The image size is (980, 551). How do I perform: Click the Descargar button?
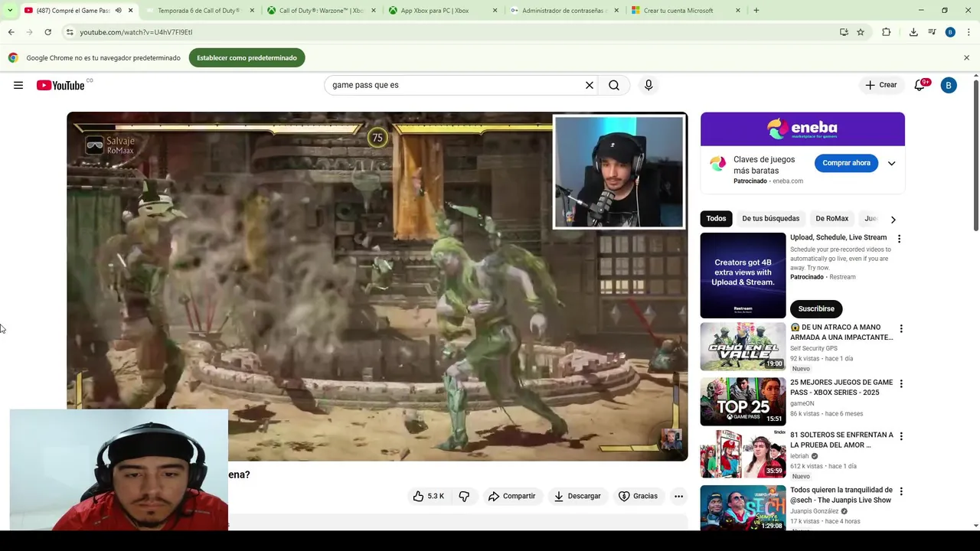(x=577, y=496)
